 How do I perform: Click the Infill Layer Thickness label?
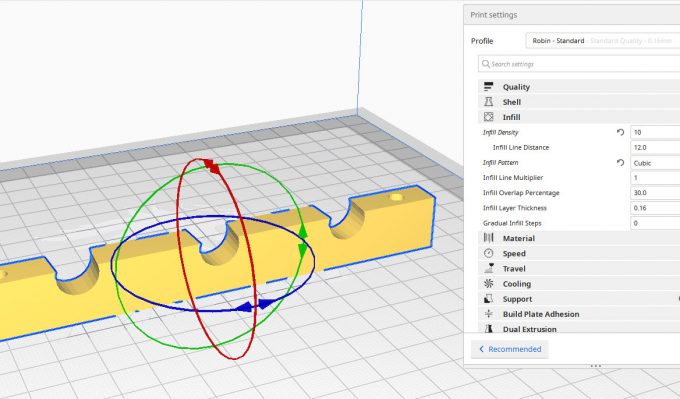click(515, 208)
